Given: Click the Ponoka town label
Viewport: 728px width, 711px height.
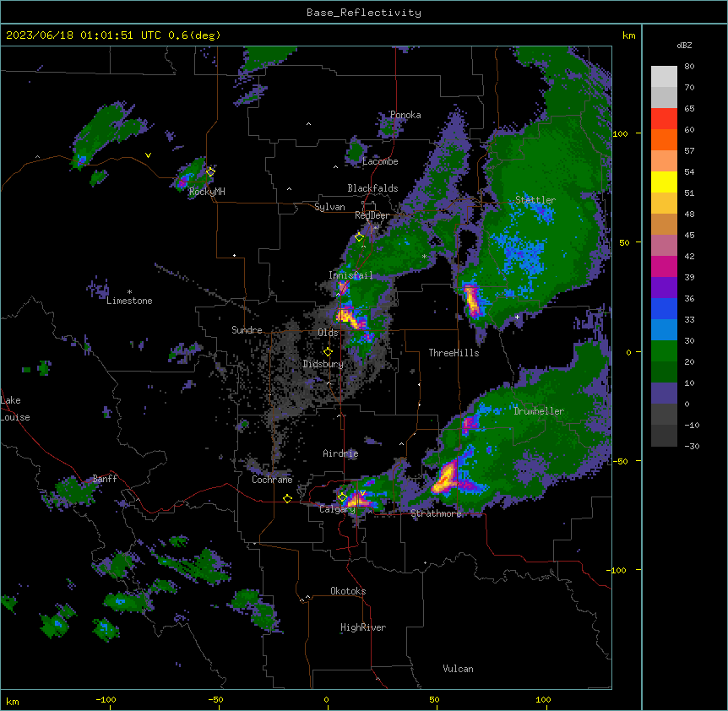Looking at the screenshot, I should click(x=405, y=115).
